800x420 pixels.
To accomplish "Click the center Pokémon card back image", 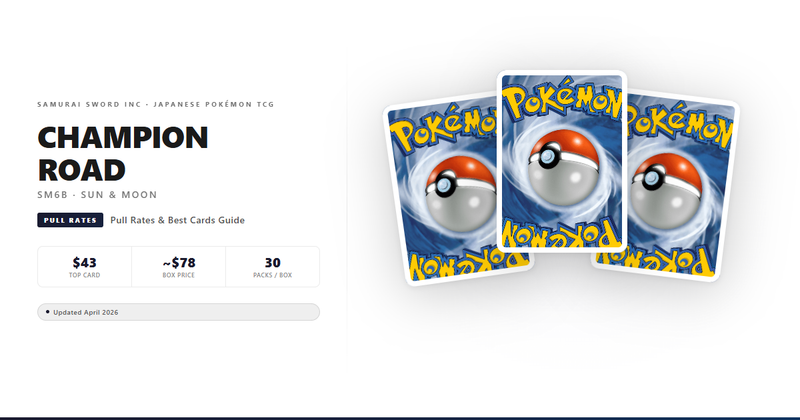I will coord(562,161).
